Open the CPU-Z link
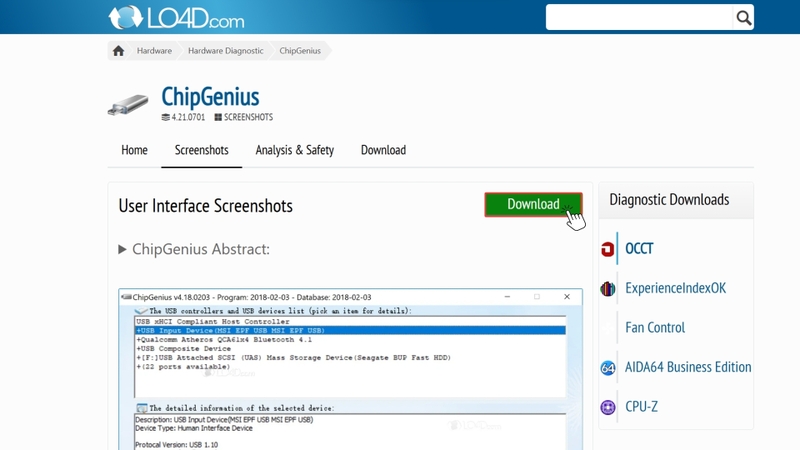The image size is (800, 450). tap(641, 407)
